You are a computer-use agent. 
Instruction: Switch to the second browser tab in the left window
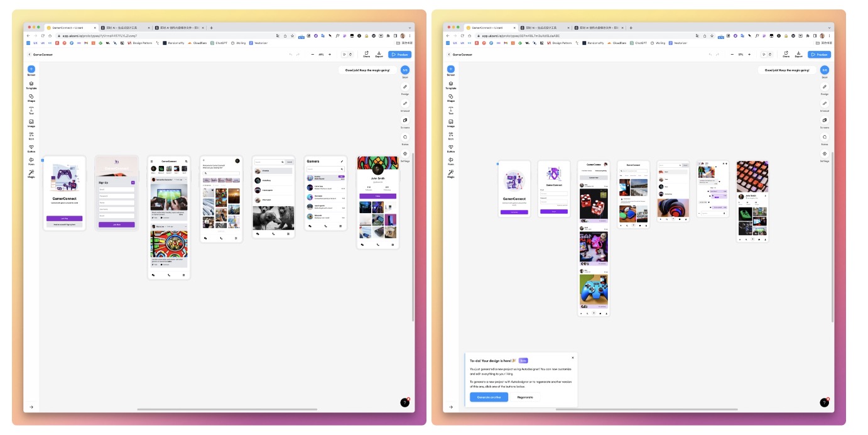124,28
